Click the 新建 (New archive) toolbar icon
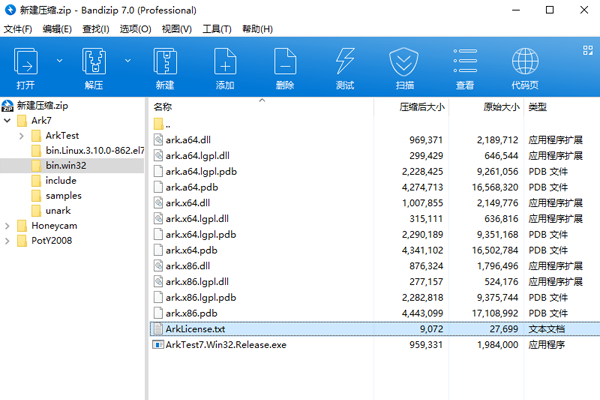Screen dimensions: 600x400 point(164,64)
